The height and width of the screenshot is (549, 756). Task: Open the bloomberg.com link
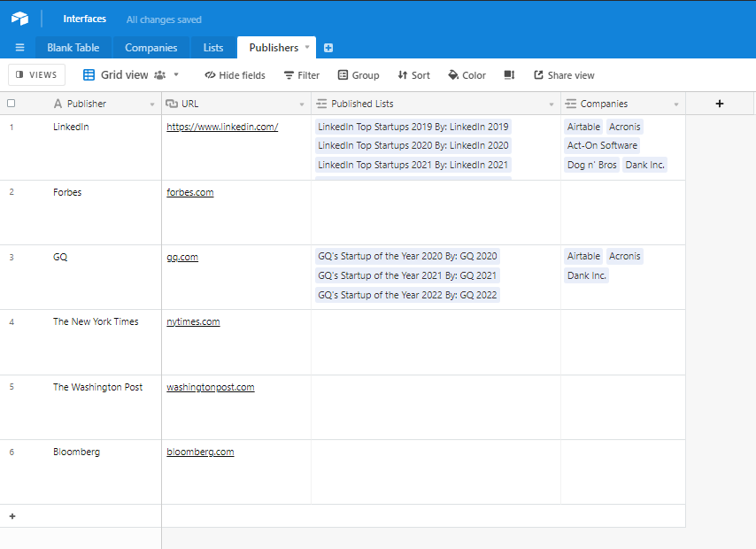click(200, 452)
